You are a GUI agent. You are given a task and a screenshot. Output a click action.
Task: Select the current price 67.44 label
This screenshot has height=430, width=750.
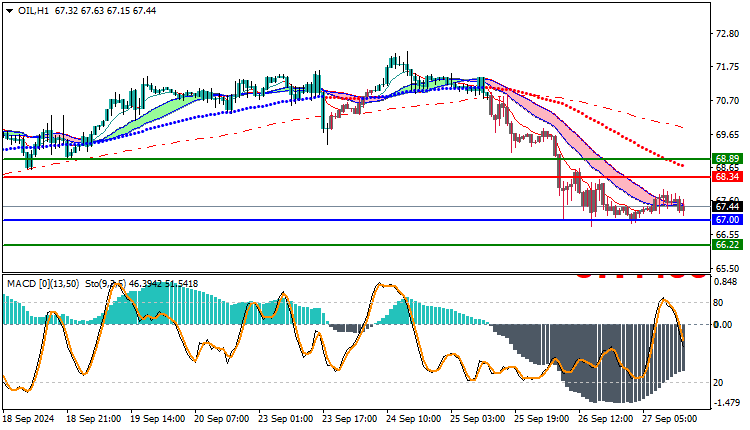point(728,207)
